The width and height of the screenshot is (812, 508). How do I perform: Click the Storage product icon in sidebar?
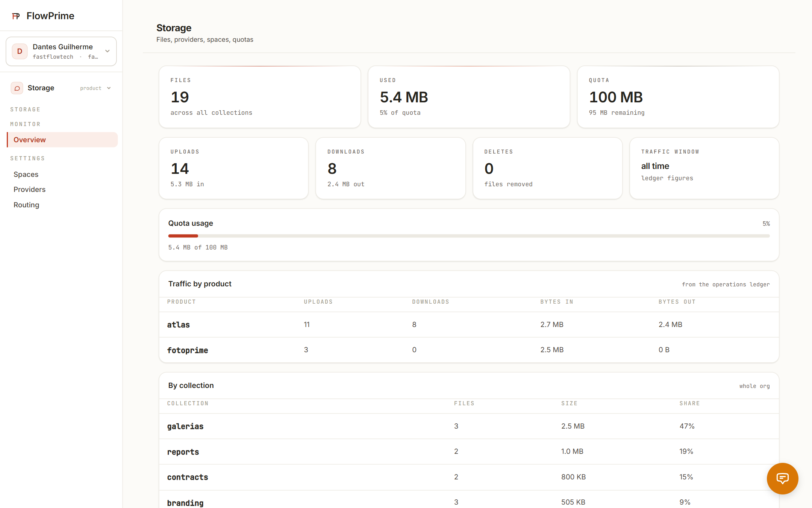(x=17, y=88)
